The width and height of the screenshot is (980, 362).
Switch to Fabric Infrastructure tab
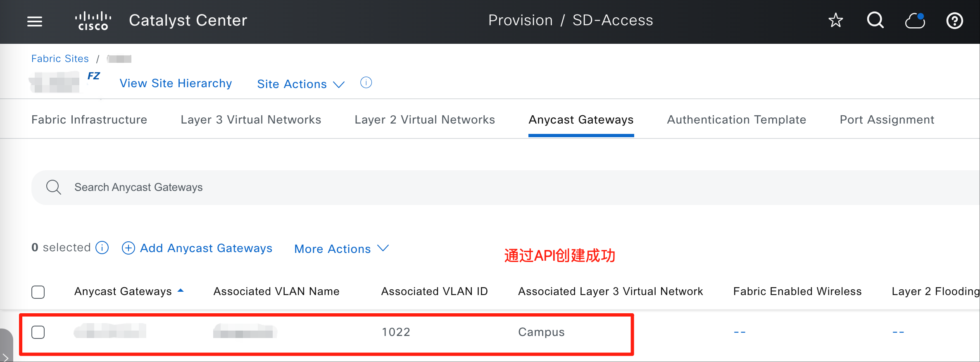(89, 119)
